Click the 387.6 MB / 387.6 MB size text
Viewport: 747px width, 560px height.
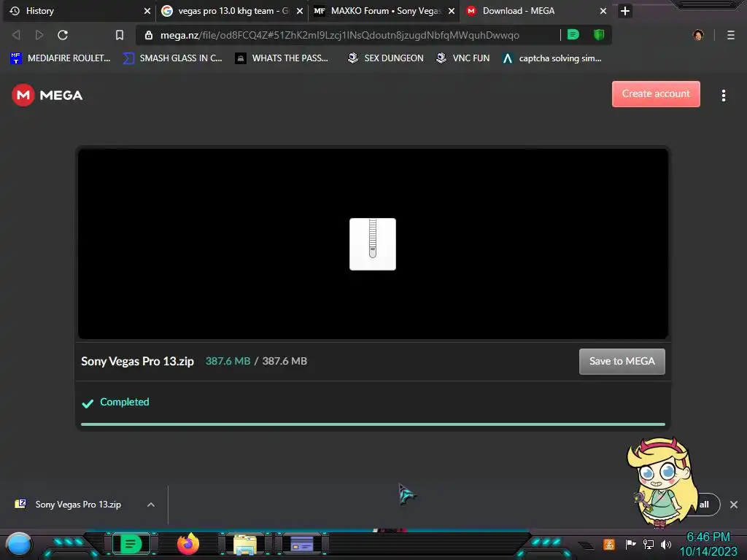tap(256, 361)
